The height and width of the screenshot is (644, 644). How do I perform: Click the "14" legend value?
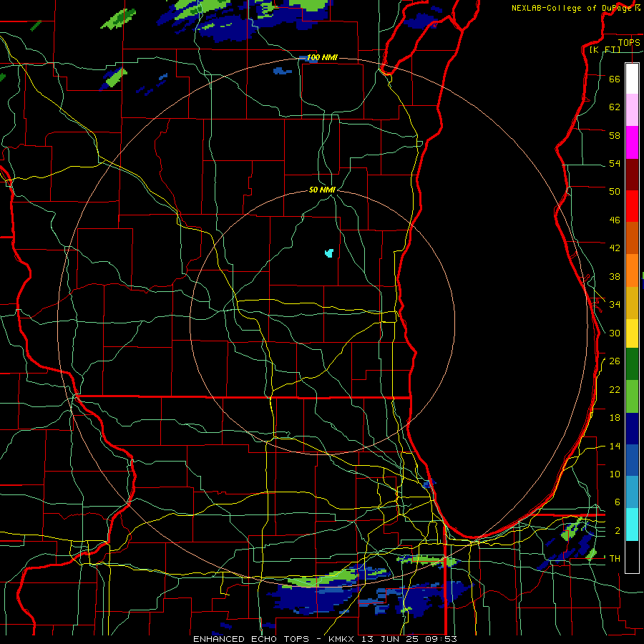click(x=615, y=446)
